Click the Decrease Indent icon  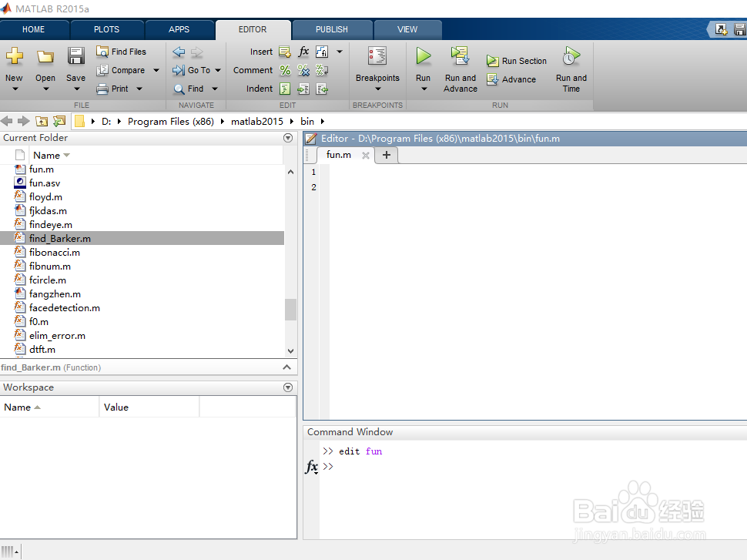click(322, 89)
